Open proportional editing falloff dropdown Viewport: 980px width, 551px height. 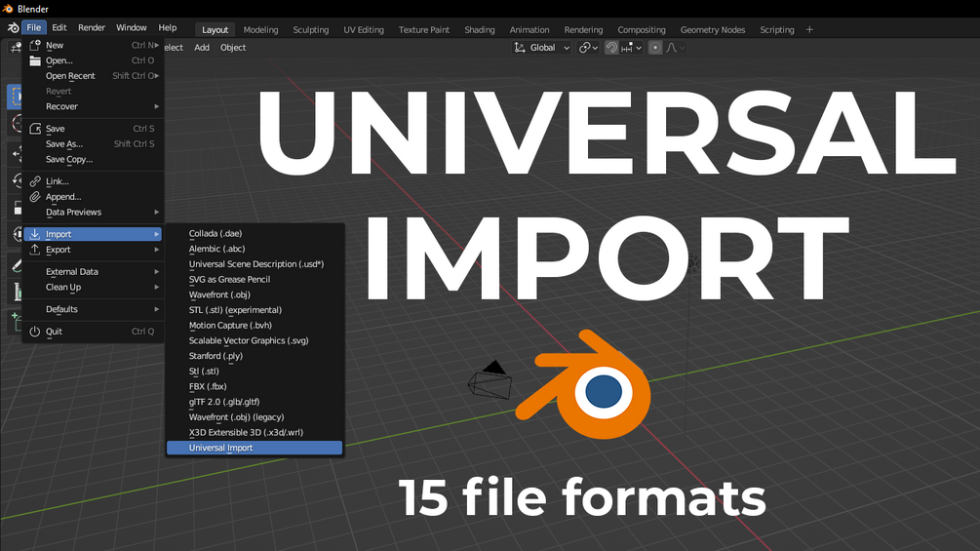point(675,48)
